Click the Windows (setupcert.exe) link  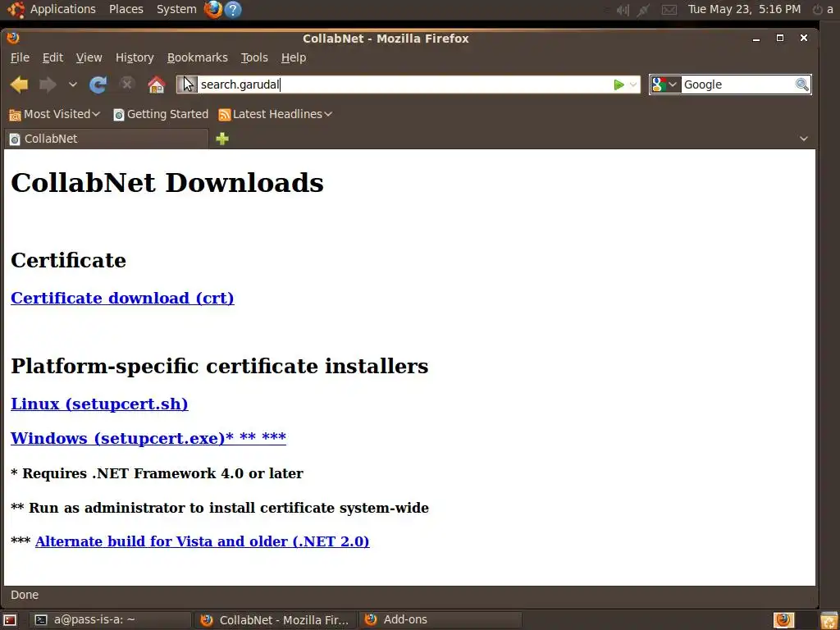tap(148, 438)
